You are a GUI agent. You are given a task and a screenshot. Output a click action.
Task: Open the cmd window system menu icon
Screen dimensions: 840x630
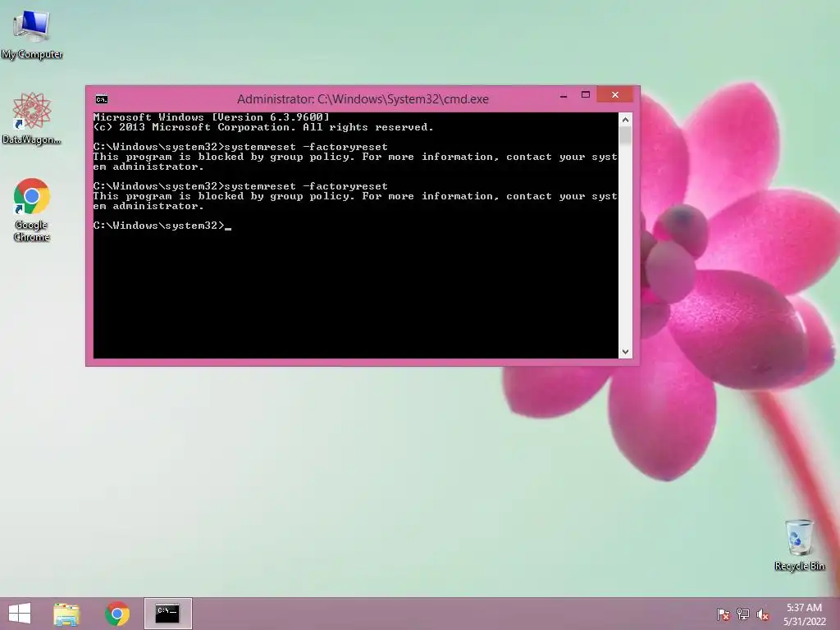(x=101, y=99)
